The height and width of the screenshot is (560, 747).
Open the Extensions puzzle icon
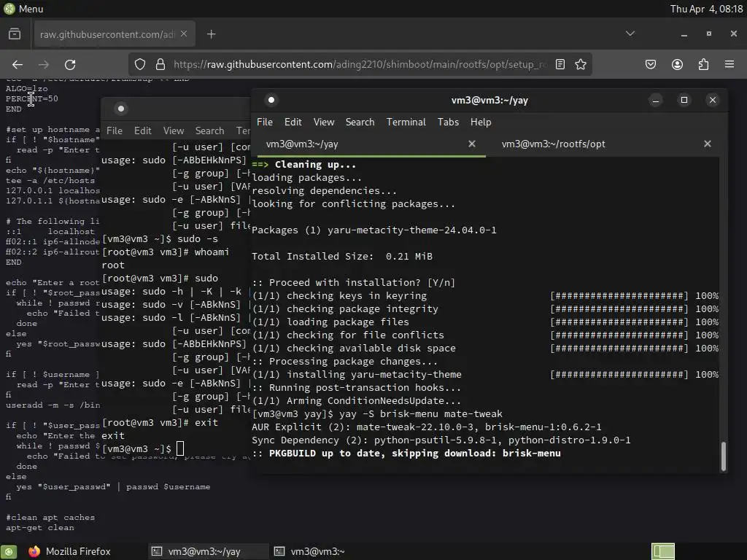tap(703, 64)
